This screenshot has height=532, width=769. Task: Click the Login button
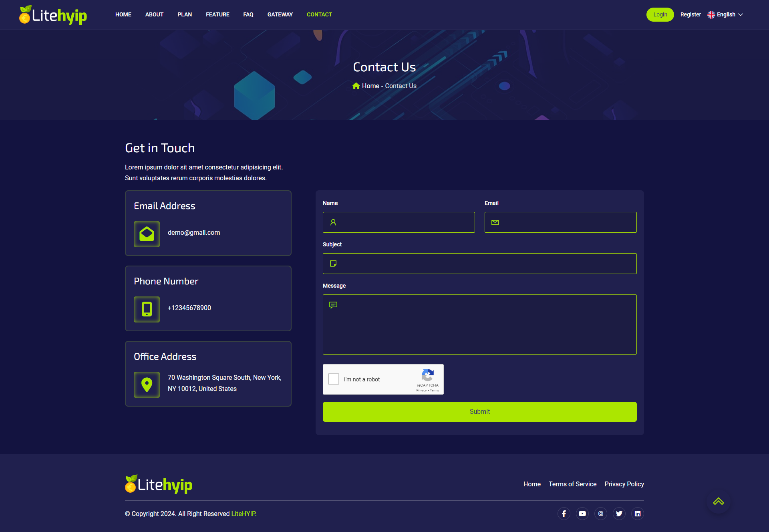coord(659,14)
